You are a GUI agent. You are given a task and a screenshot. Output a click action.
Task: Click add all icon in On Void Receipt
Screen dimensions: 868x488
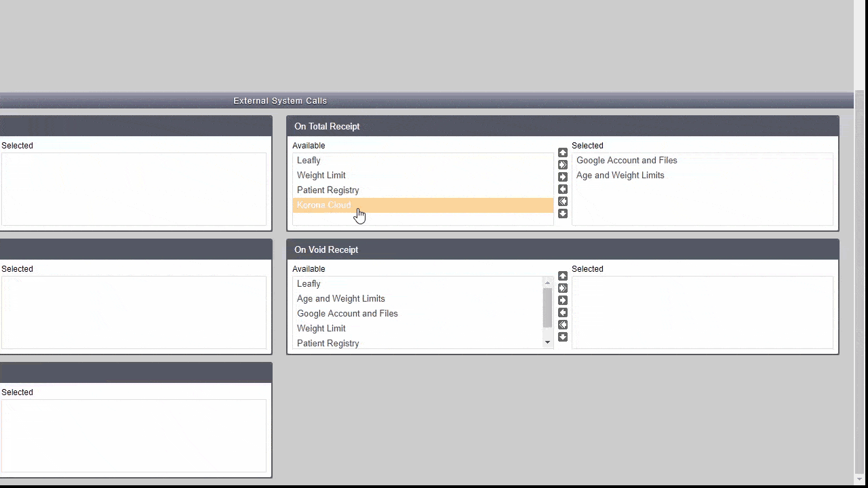point(563,288)
